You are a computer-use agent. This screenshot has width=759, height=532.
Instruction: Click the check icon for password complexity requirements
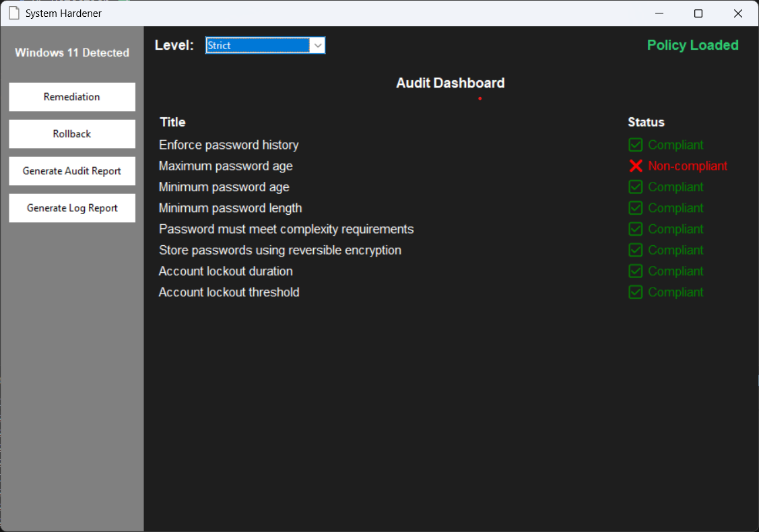(636, 229)
